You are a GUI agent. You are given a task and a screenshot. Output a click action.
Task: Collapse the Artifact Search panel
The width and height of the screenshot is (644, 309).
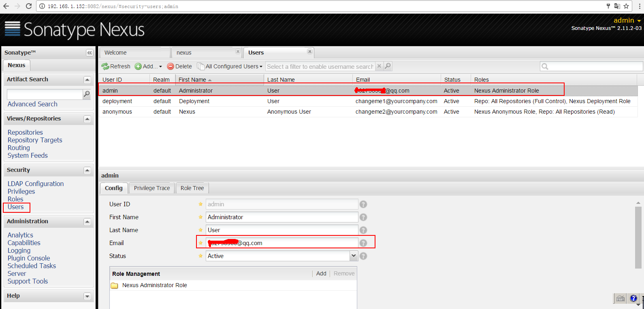pos(87,80)
